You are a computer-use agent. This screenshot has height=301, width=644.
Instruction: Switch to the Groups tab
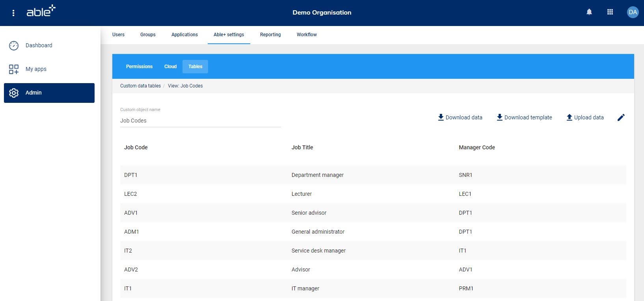[148, 35]
